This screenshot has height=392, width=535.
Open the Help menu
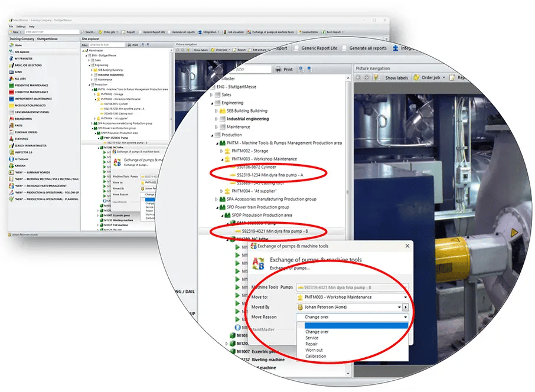point(32,26)
